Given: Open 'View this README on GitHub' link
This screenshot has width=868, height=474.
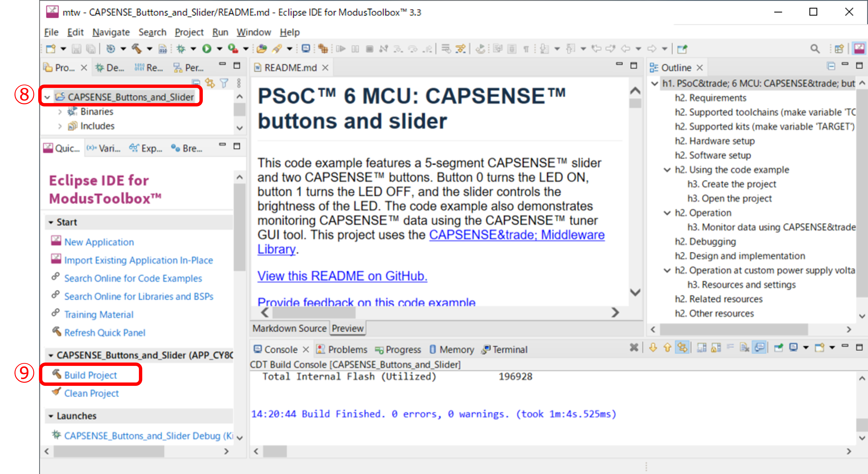Looking at the screenshot, I should click(x=342, y=276).
